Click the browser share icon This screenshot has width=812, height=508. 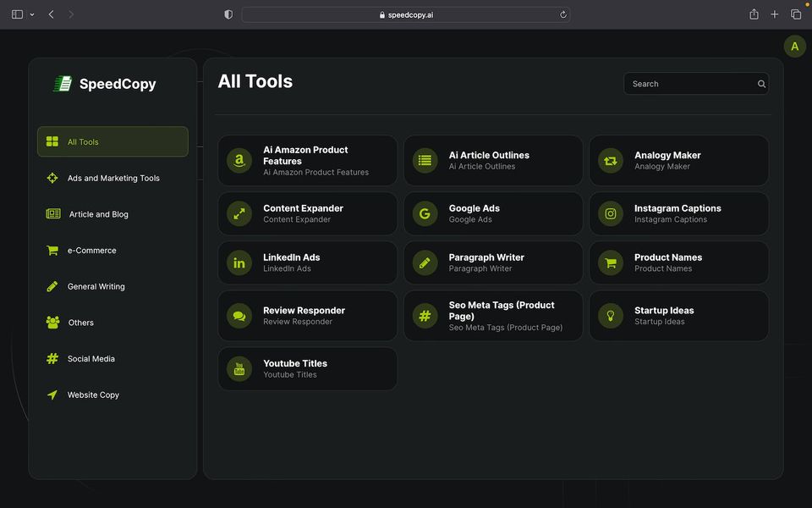754,14
